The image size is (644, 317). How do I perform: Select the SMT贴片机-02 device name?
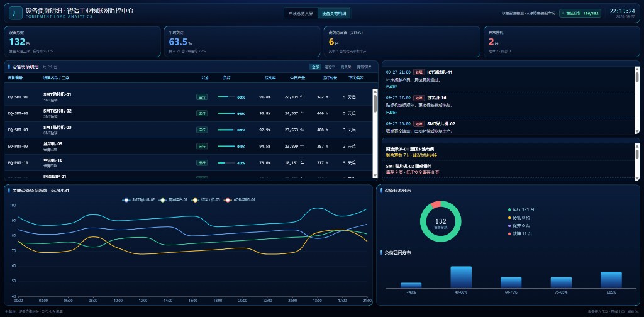pyautogui.click(x=57, y=111)
